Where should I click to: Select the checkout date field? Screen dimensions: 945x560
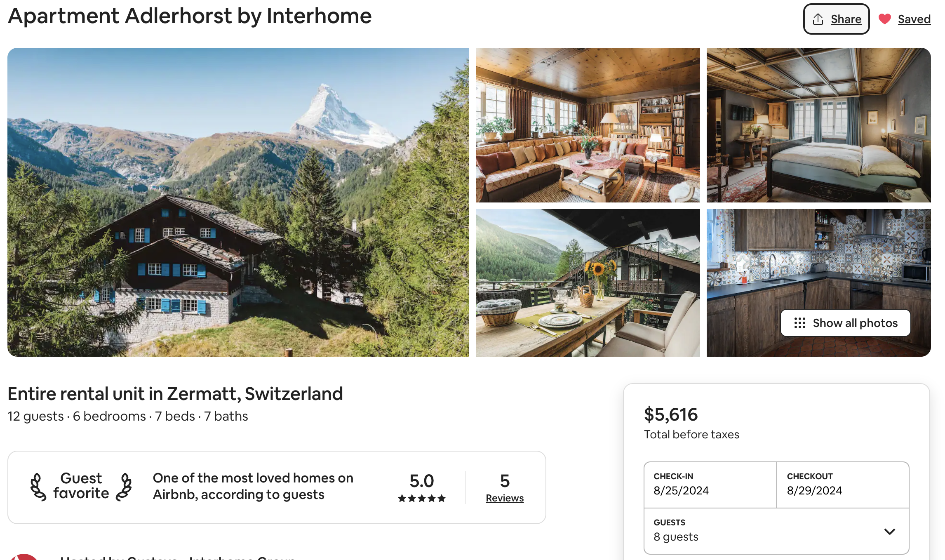(842, 485)
